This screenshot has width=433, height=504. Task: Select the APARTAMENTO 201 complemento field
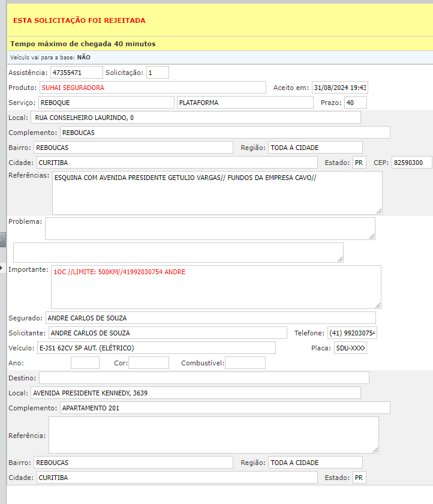[x=225, y=408]
